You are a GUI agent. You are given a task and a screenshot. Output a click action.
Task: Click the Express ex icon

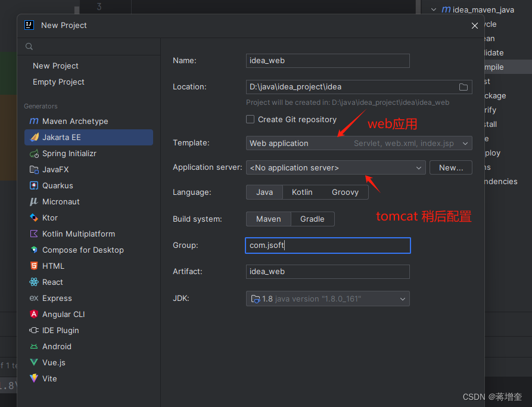point(34,298)
